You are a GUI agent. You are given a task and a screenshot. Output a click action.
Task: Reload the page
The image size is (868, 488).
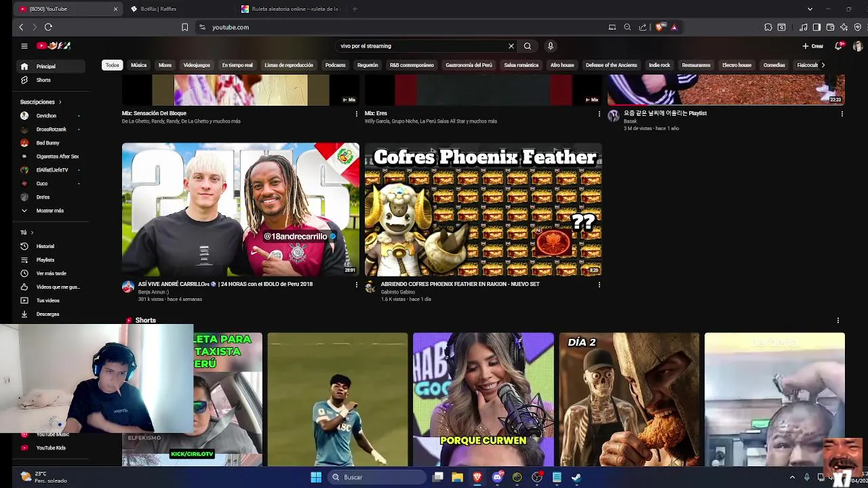(x=48, y=27)
